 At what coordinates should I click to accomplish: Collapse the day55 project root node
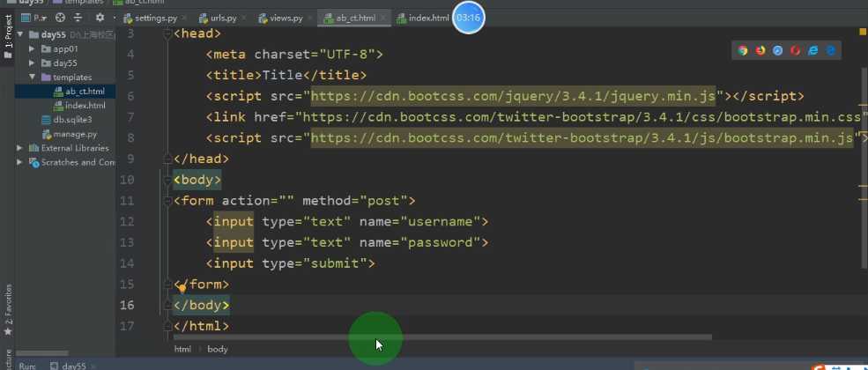click(20, 34)
